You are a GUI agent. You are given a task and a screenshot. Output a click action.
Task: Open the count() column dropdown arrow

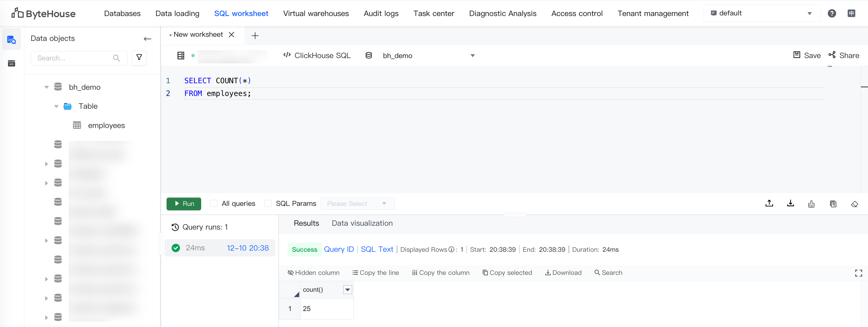click(347, 290)
